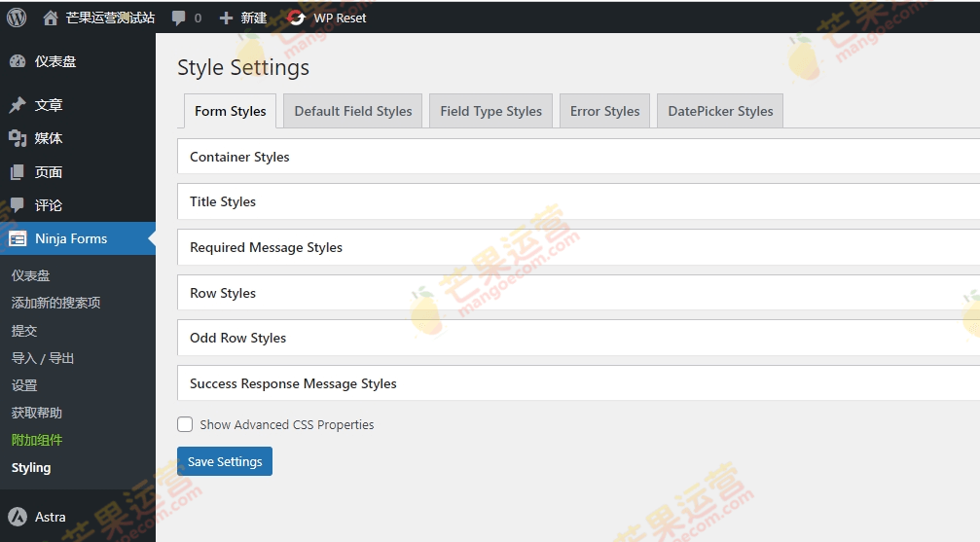Click the plus icon next to 新建
The image size is (980, 542).
(x=226, y=18)
